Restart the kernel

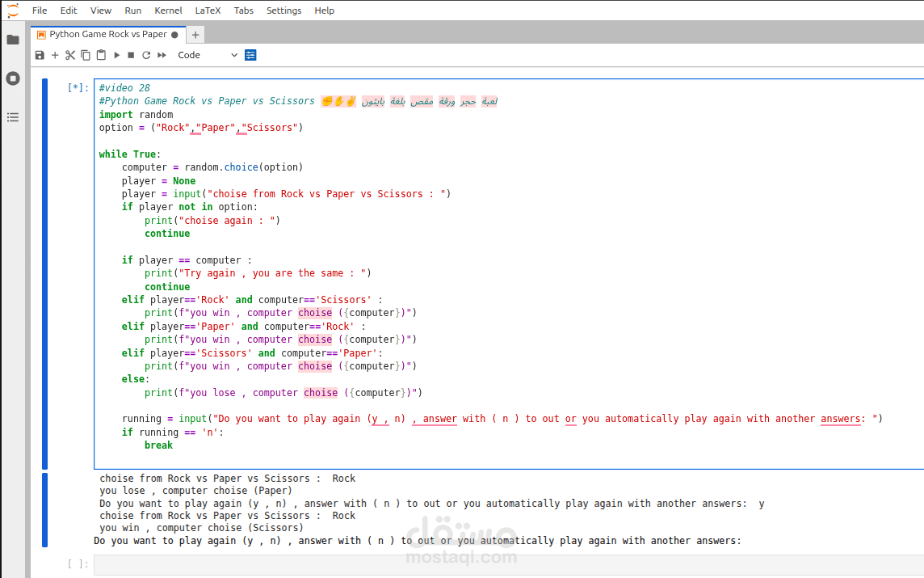146,55
